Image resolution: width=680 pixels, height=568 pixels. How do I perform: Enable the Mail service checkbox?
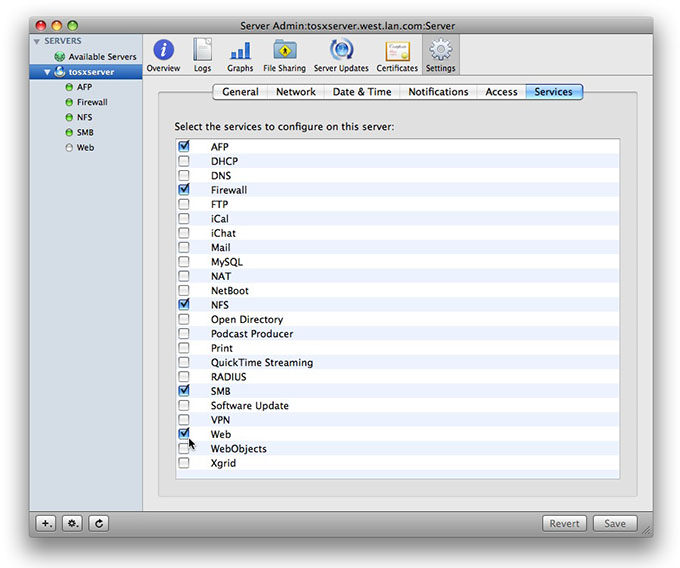click(184, 247)
